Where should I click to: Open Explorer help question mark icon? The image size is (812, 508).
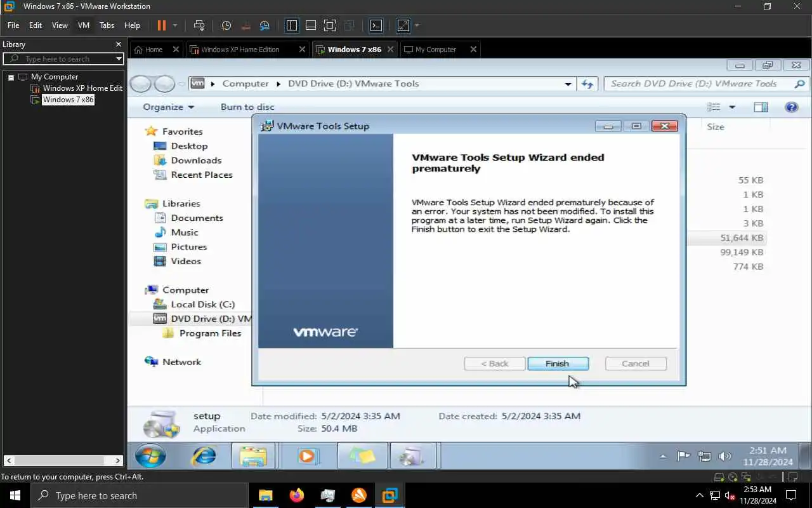[x=791, y=107]
